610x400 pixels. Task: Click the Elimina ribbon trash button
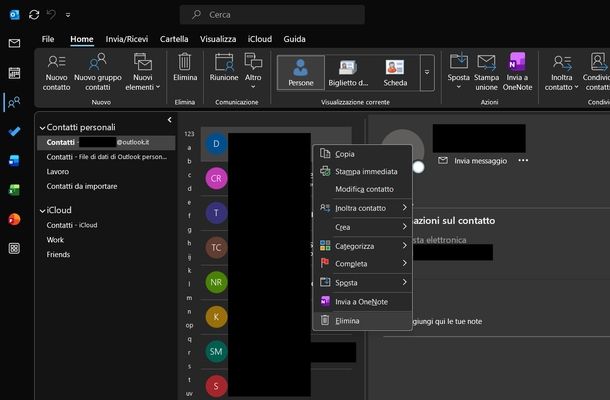(x=185, y=68)
